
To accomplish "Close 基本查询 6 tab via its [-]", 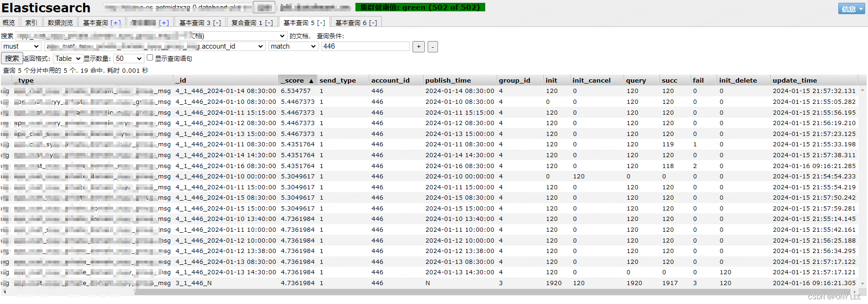I will (x=373, y=23).
